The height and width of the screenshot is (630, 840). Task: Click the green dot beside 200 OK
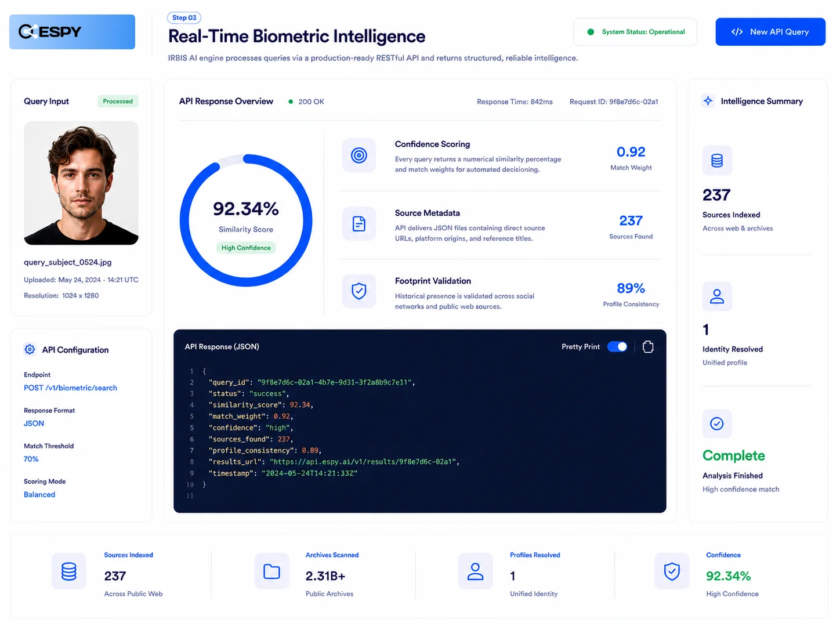tap(291, 102)
